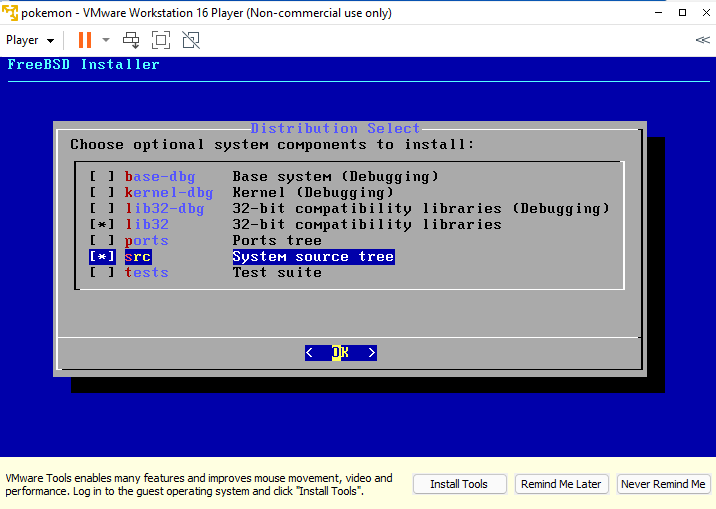
Task: Click '32-bit compatibility libraries (Debugging)' text
Action: click(421, 208)
